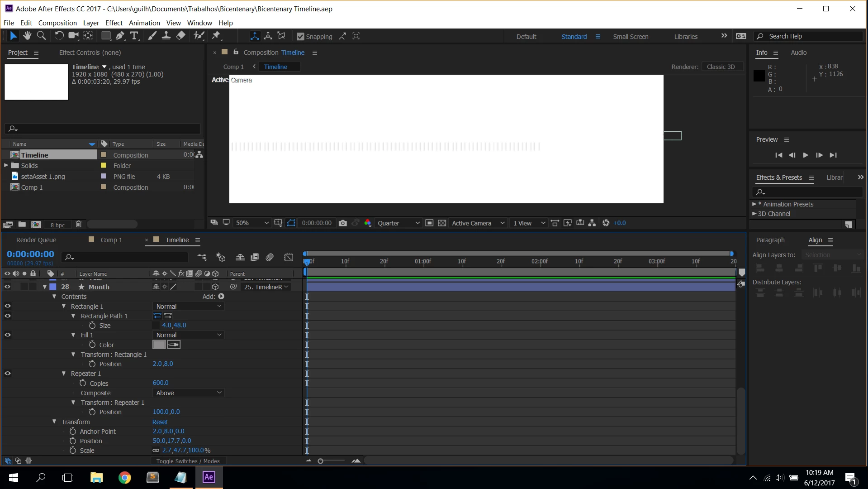Select the Unified Camera tool
The image size is (868, 489).
tap(73, 36)
